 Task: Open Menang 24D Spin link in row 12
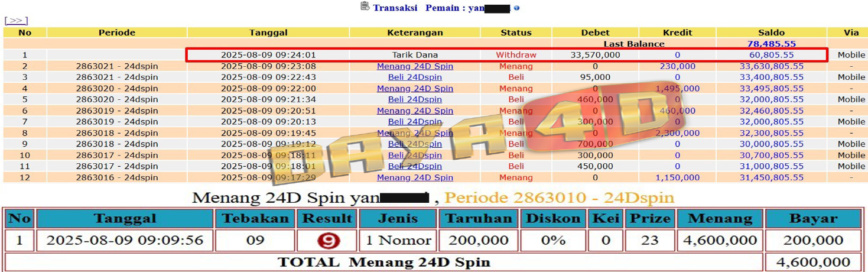[x=415, y=177]
